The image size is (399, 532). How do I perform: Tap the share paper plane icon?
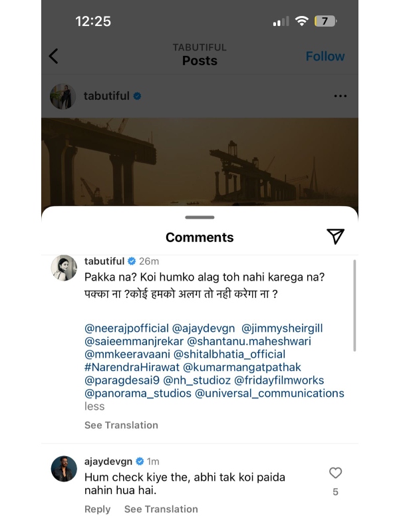pyautogui.click(x=335, y=237)
